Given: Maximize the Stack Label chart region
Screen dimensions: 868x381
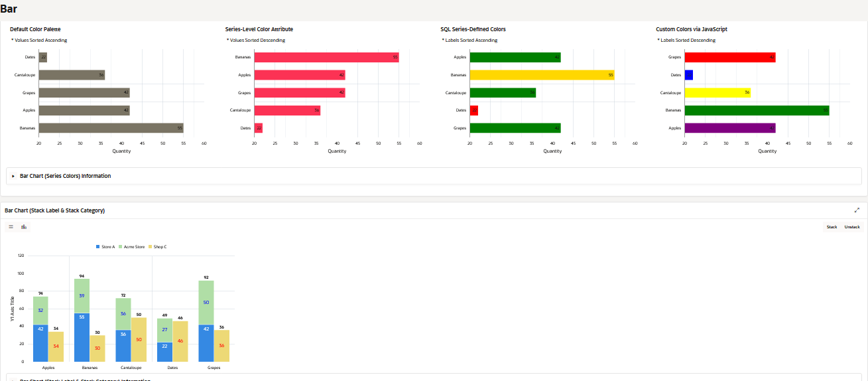Looking at the screenshot, I should pyautogui.click(x=857, y=210).
